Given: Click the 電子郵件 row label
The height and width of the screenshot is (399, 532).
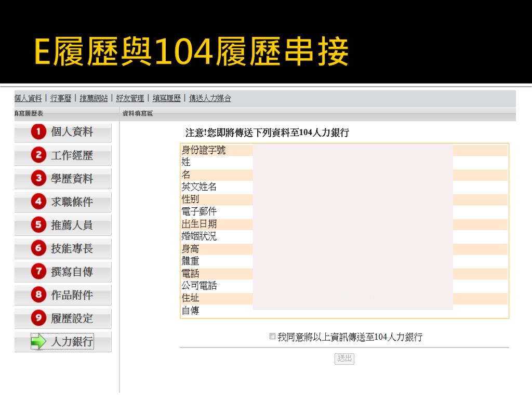Looking at the screenshot, I should (199, 211).
